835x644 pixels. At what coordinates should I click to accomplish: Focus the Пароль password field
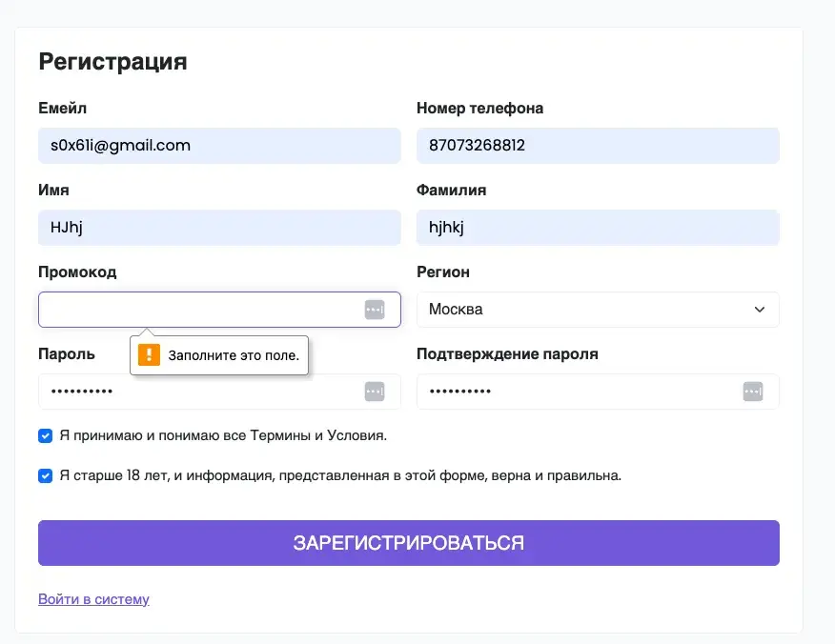coord(219,392)
